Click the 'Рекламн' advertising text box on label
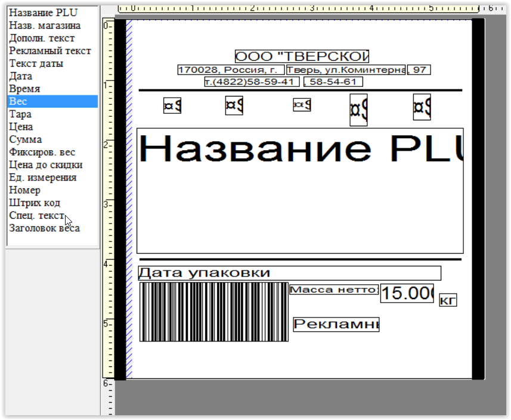511x420 pixels. pyautogui.click(x=336, y=325)
